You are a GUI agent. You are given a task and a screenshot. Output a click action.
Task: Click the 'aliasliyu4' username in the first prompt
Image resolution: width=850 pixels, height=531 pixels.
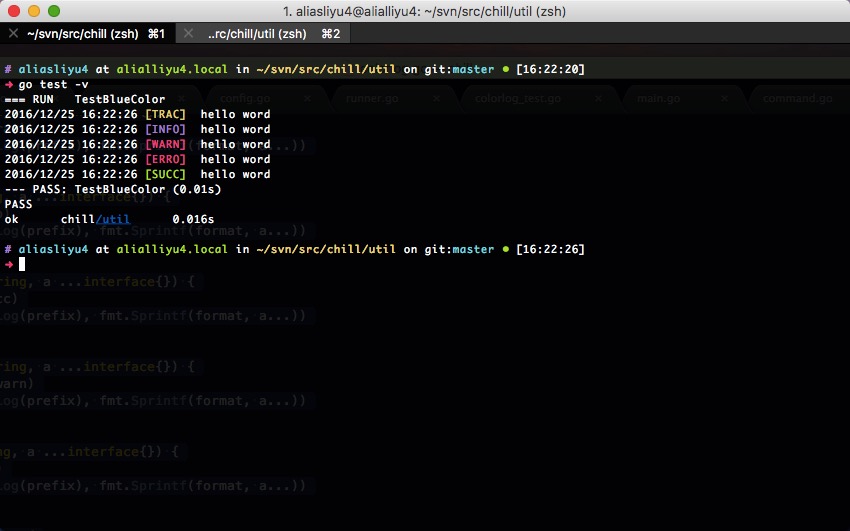click(x=53, y=69)
